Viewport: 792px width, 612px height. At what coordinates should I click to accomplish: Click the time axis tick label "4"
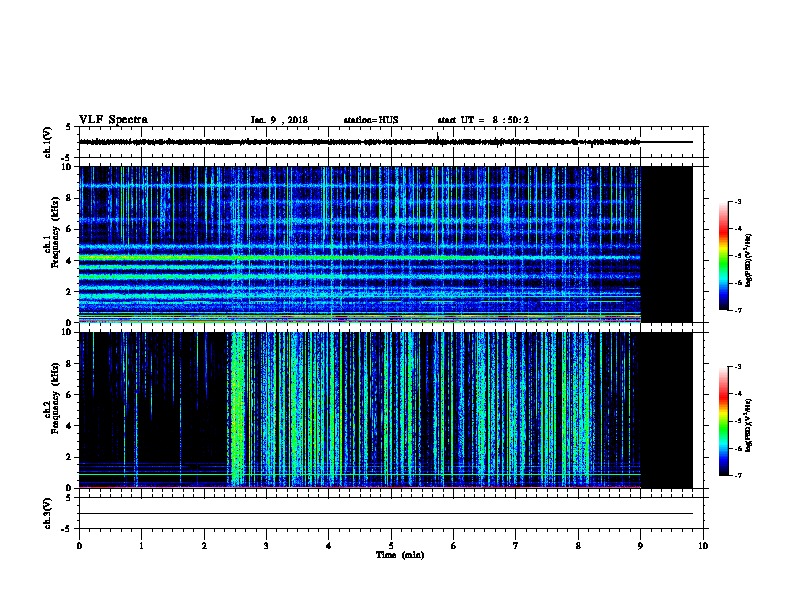coord(329,546)
